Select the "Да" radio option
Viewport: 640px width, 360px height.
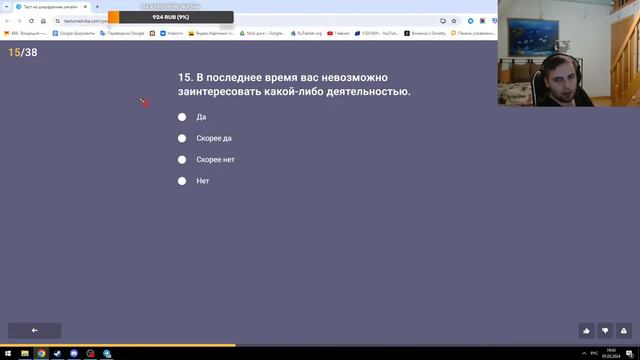coord(182,117)
